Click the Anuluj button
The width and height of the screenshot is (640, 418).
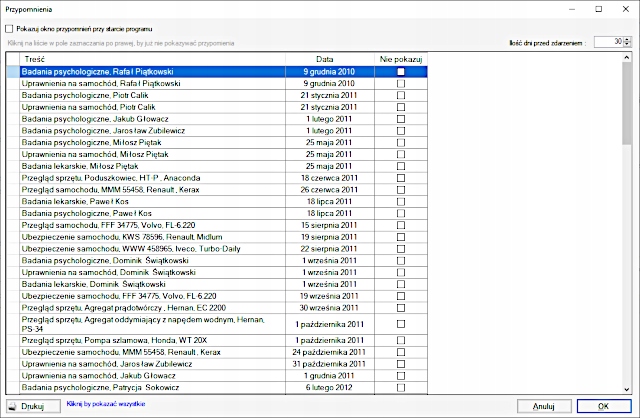point(544,406)
